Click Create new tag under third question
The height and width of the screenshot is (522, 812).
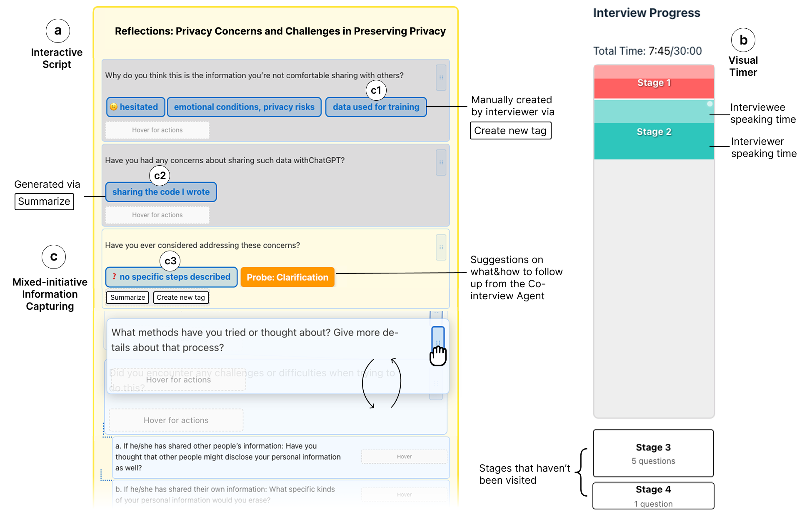tap(181, 297)
